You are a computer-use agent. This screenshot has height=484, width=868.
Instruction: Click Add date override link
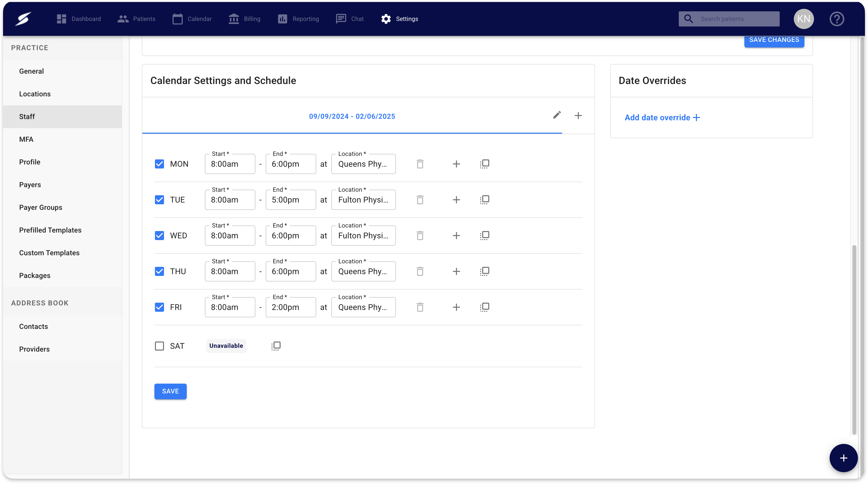pos(662,118)
